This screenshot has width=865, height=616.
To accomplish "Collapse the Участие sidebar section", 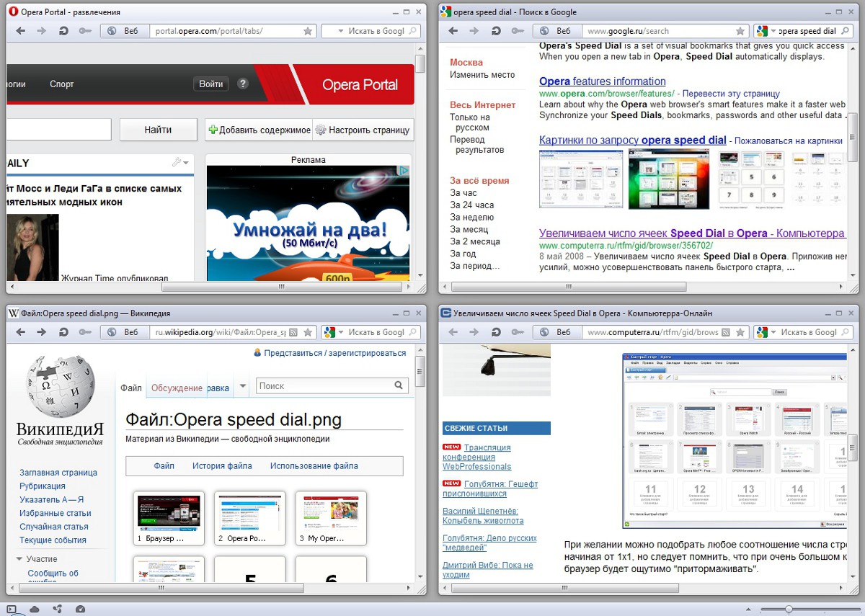I will 19,559.
